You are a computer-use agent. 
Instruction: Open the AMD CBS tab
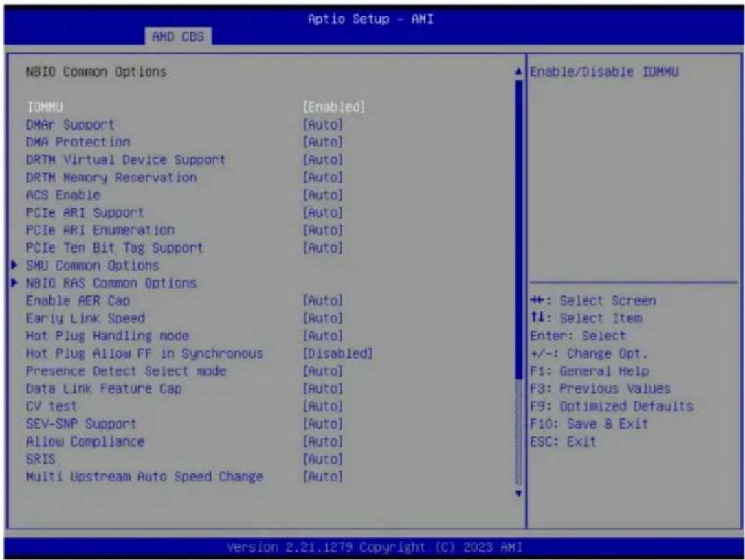[178, 36]
